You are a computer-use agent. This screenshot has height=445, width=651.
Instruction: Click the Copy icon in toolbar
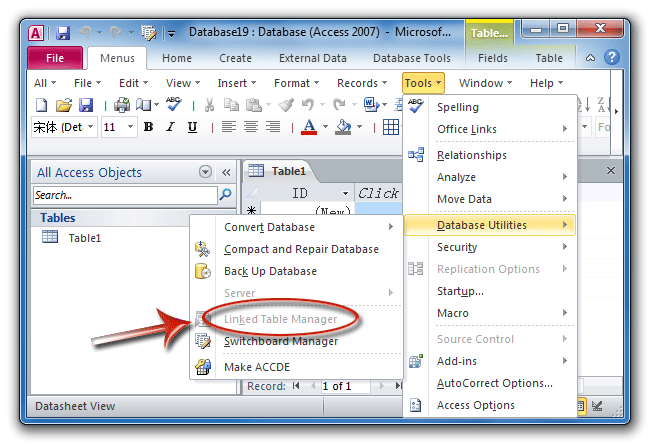click(x=231, y=105)
